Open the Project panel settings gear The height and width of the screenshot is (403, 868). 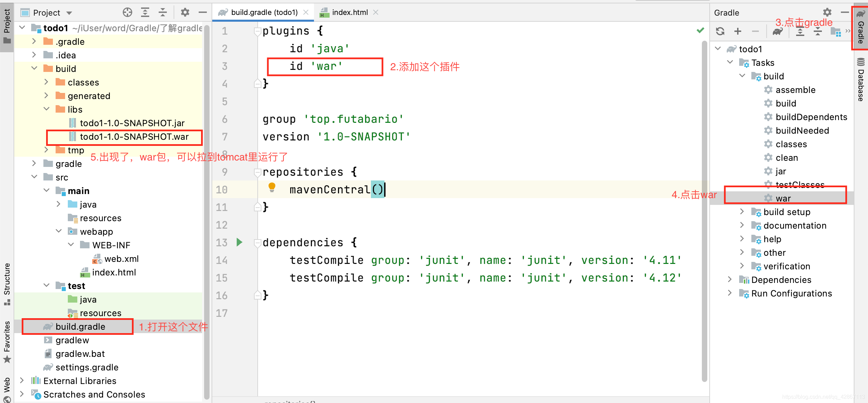tap(185, 13)
